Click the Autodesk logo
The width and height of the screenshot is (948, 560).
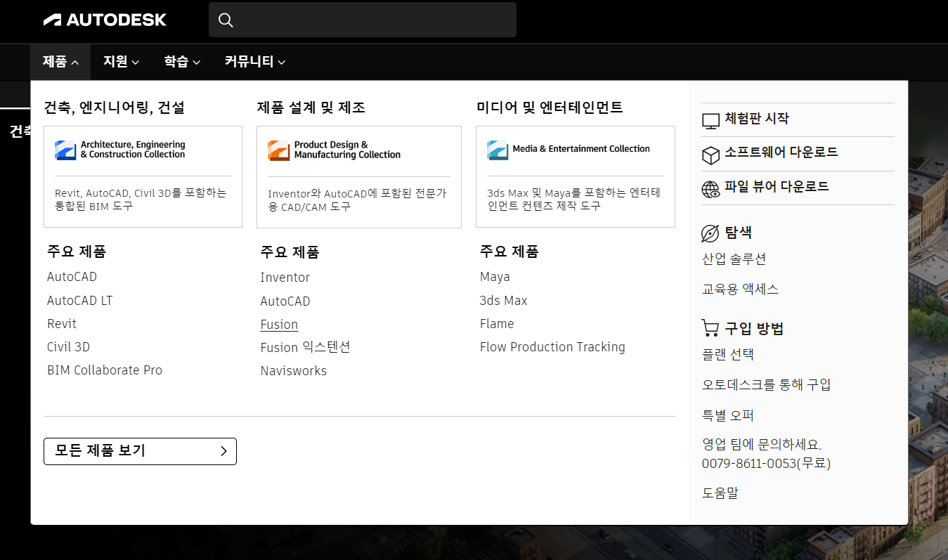click(105, 20)
